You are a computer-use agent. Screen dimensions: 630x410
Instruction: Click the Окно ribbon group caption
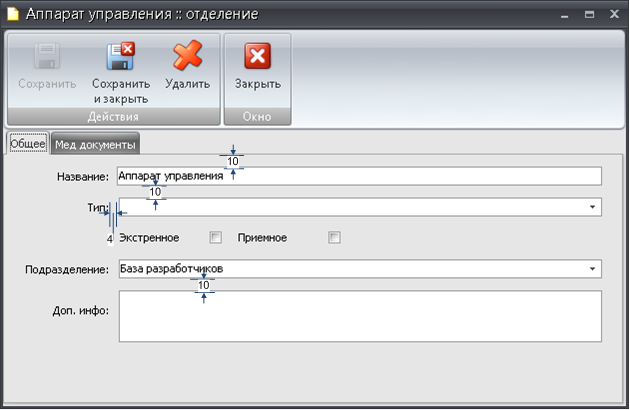tap(257, 117)
